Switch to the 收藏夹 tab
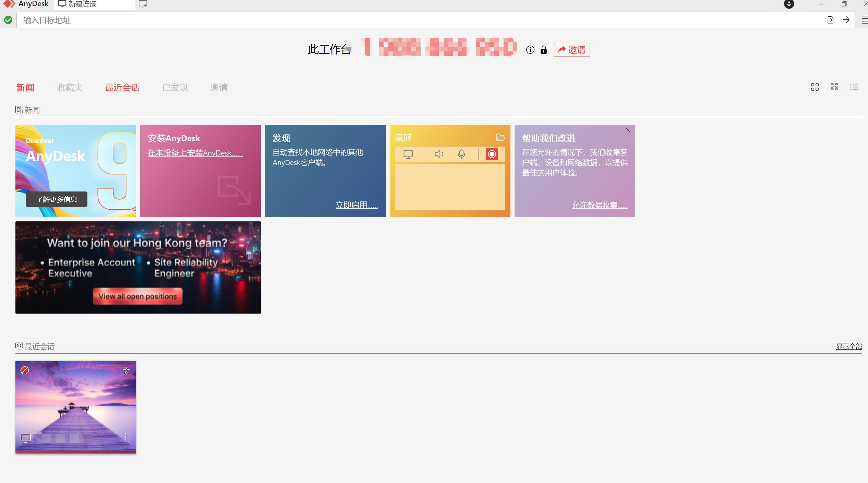 click(70, 88)
